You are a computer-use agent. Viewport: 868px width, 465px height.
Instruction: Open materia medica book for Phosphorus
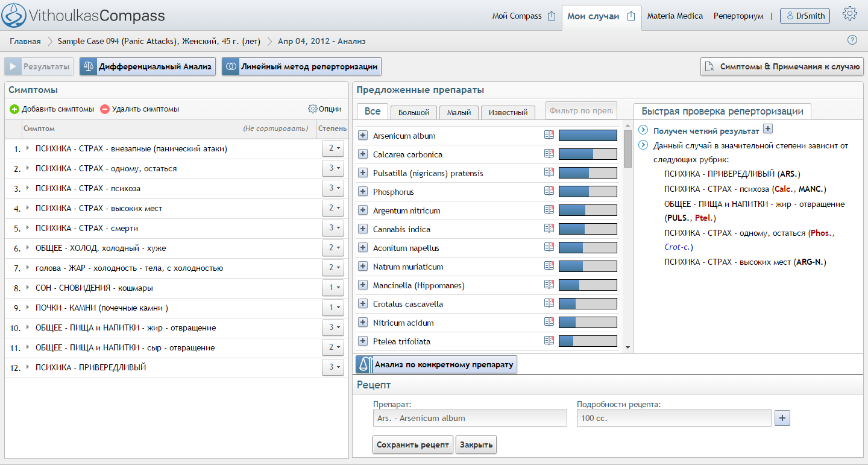pos(549,192)
